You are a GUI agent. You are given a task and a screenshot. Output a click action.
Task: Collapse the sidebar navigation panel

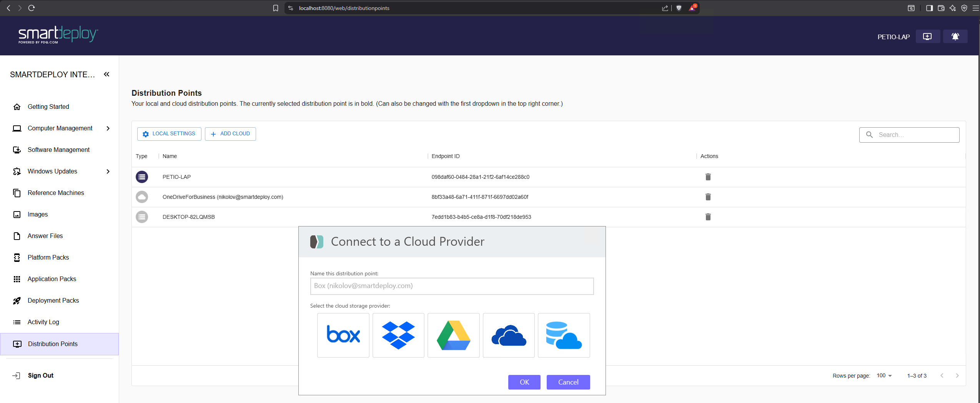pos(106,74)
